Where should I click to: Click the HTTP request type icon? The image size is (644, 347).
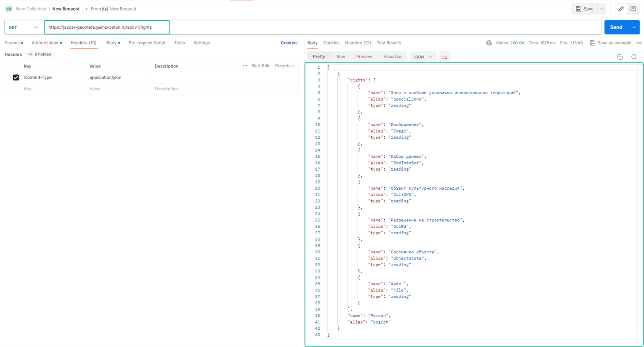click(x=9, y=9)
